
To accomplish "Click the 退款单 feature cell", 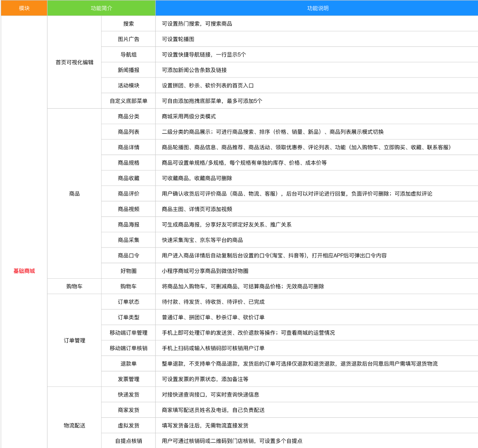I will pyautogui.click(x=129, y=364).
